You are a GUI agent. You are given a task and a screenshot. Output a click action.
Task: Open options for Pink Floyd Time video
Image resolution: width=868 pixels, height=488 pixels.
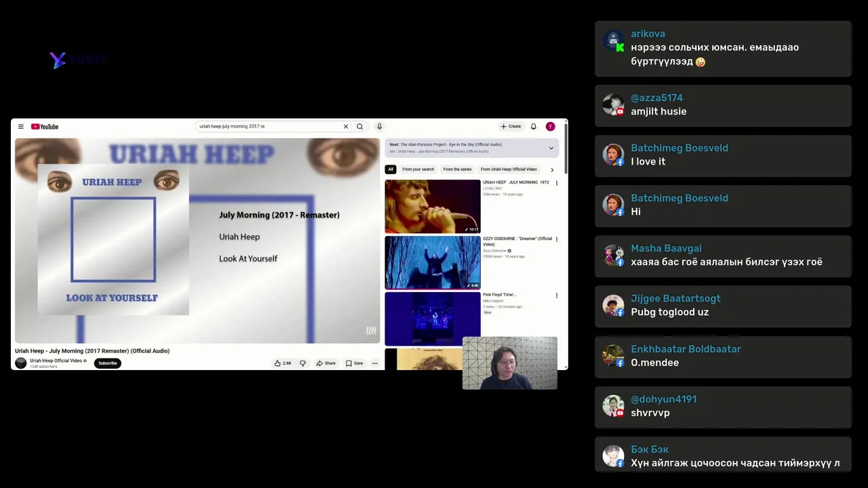(x=557, y=296)
